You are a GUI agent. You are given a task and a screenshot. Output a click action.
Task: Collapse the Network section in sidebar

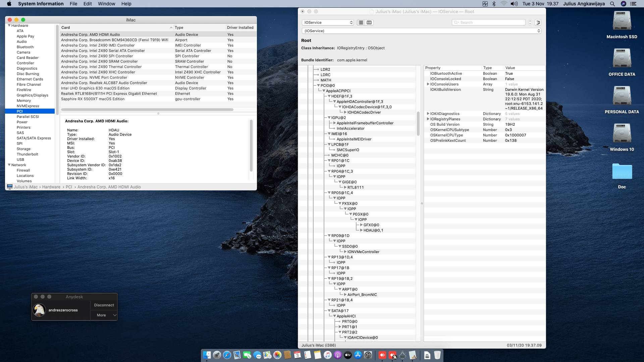click(9, 165)
